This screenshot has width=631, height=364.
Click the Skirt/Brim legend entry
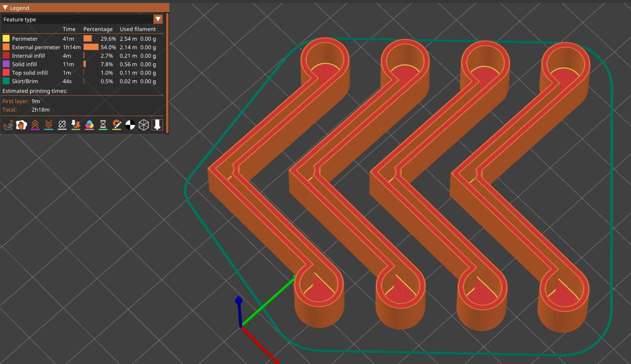25,81
